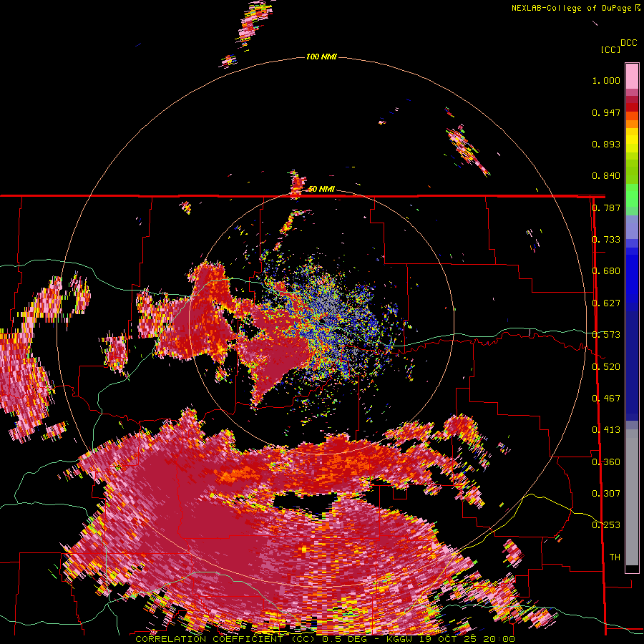Select the 100 NMI range ring label
644x644 pixels.
321,57
